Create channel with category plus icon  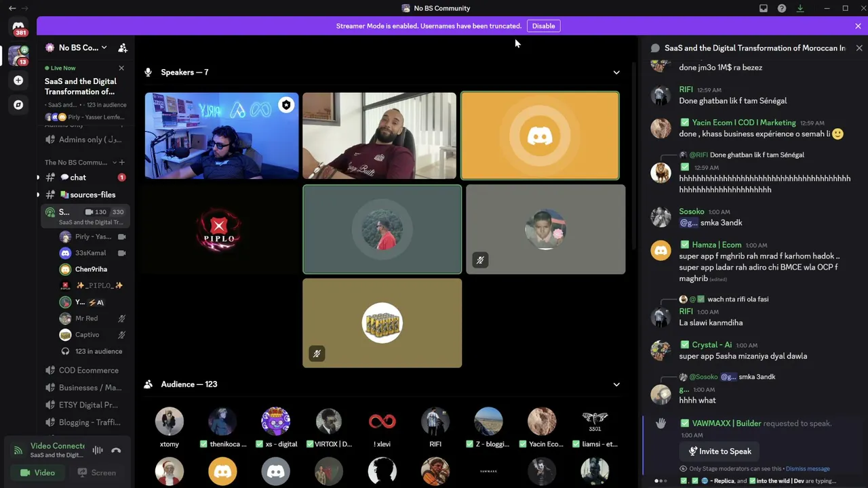[x=122, y=162]
